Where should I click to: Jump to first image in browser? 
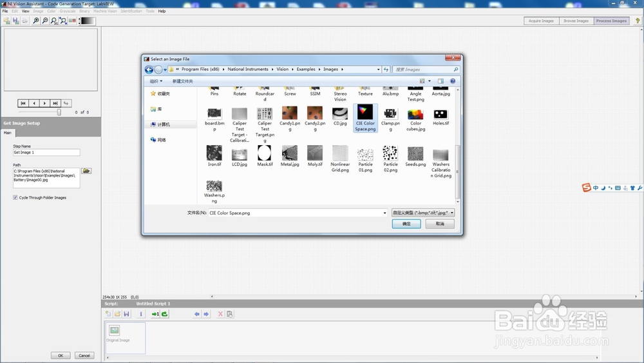(23, 103)
